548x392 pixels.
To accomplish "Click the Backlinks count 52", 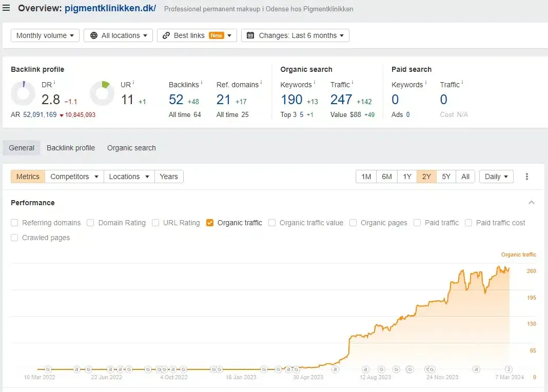I will (x=176, y=100).
